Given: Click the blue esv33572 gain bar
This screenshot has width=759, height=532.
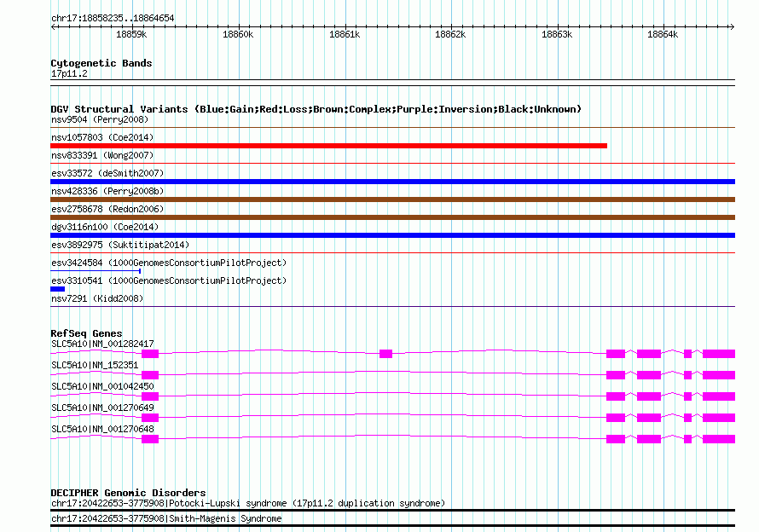Looking at the screenshot, I should [x=392, y=182].
